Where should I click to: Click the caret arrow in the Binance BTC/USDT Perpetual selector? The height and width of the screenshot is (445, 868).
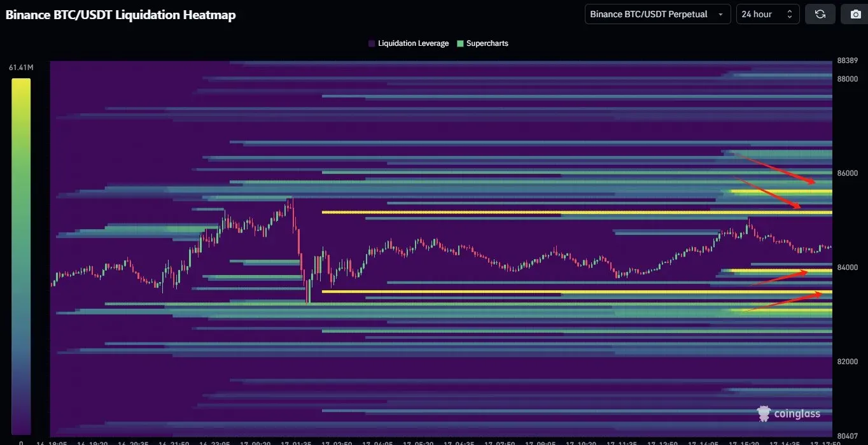(720, 14)
